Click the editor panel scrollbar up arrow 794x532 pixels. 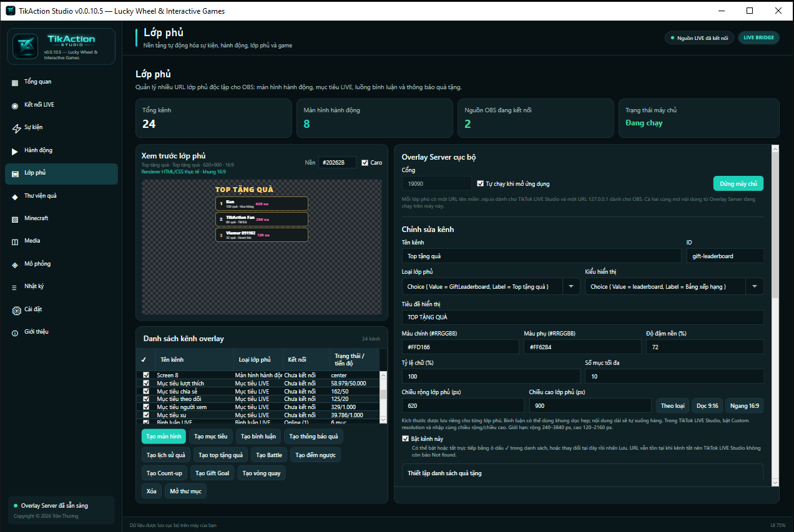tap(775, 149)
